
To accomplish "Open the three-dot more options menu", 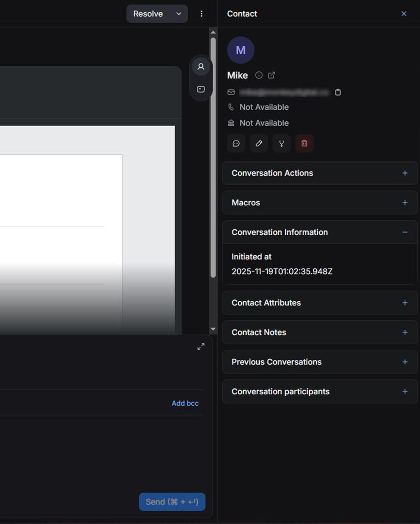I will (202, 14).
